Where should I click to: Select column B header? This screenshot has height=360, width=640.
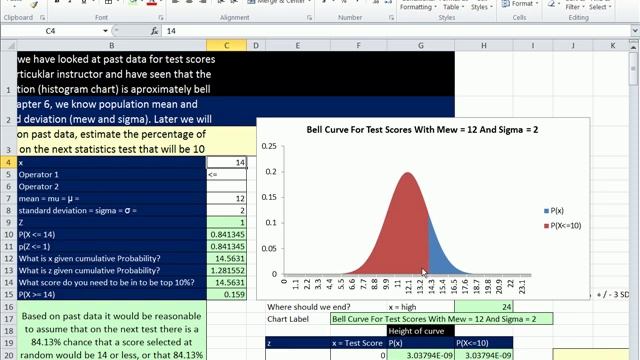(x=111, y=45)
